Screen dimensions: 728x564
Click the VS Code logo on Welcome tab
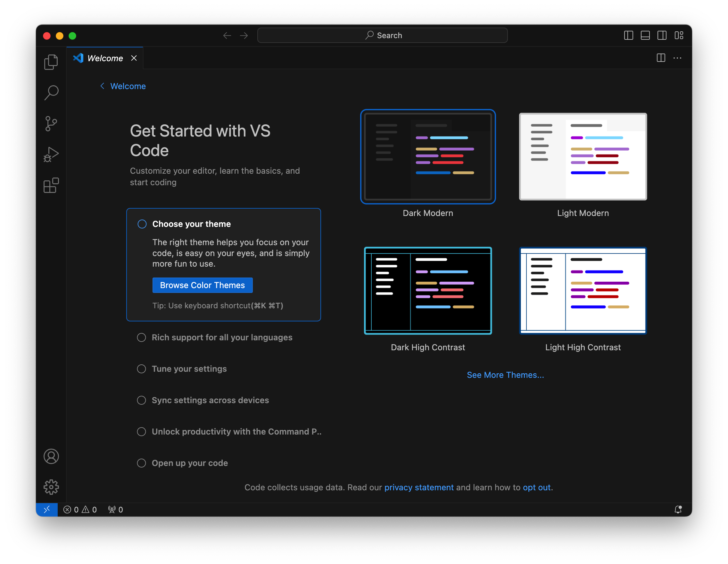(x=78, y=58)
